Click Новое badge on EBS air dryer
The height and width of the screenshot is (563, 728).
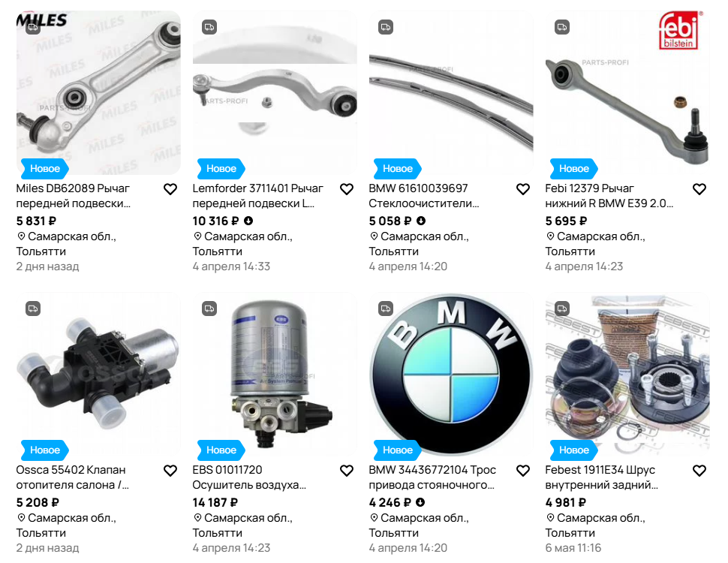coord(221,450)
